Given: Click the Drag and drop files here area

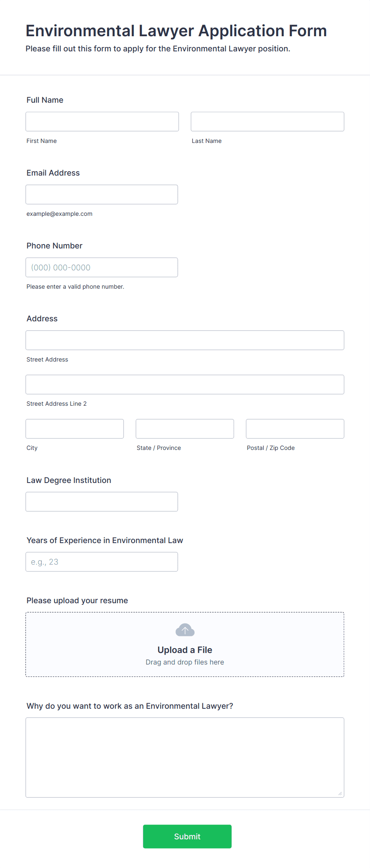Looking at the screenshot, I should [x=185, y=662].
